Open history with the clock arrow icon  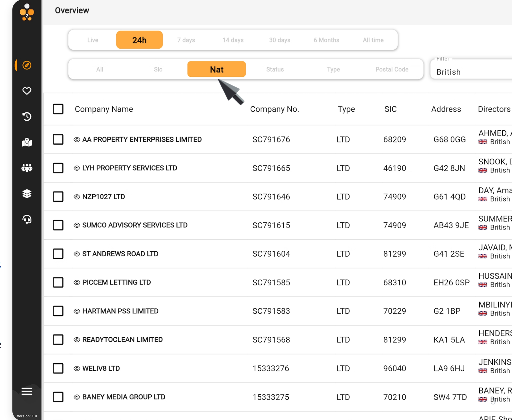tap(27, 117)
